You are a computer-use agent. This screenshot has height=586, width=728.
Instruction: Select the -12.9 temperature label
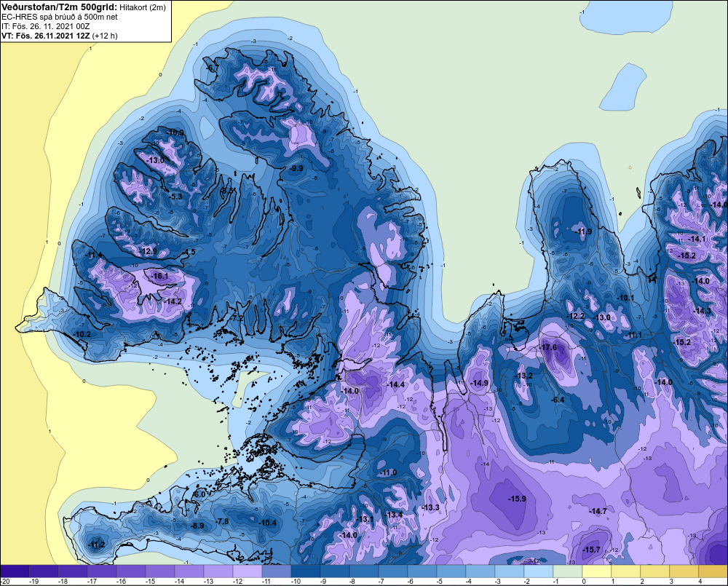click(x=149, y=252)
